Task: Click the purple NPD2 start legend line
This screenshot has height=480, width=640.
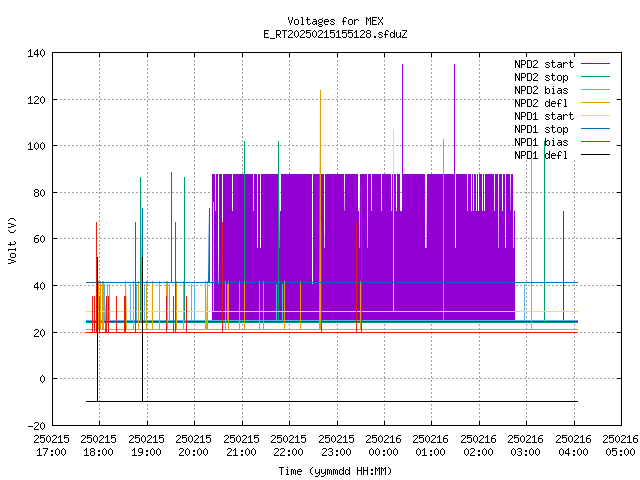Action: click(x=595, y=64)
